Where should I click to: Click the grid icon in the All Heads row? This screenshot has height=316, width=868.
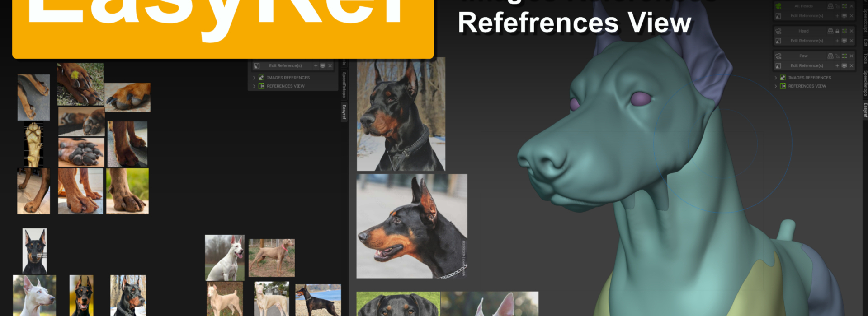[x=830, y=6]
